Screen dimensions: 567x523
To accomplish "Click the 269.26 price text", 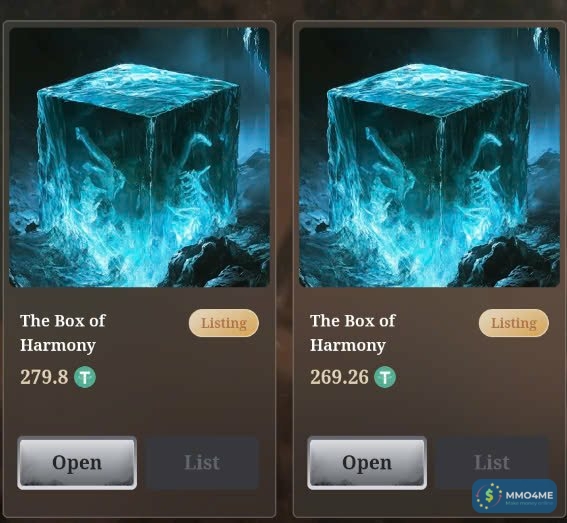I will coord(339,377).
